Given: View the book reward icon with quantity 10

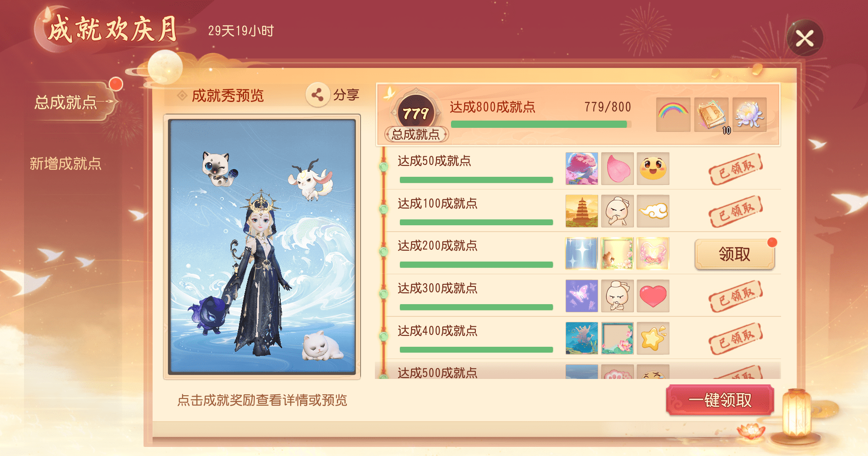Looking at the screenshot, I should (x=711, y=115).
